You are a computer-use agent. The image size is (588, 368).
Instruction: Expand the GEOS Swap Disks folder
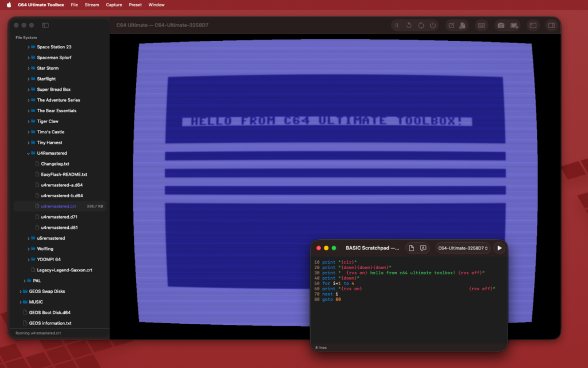point(21,292)
